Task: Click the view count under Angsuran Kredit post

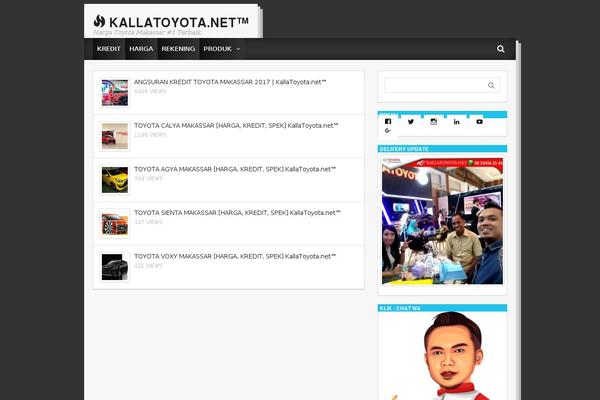Action: pyautogui.click(x=150, y=91)
